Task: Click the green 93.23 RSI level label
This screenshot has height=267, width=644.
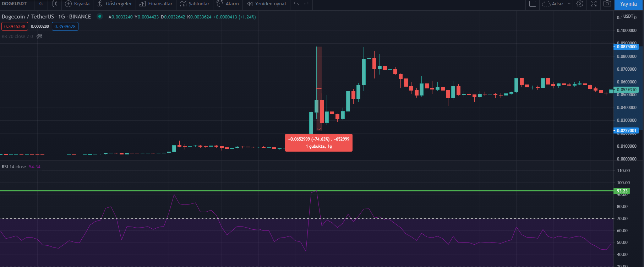Action: tap(622, 191)
